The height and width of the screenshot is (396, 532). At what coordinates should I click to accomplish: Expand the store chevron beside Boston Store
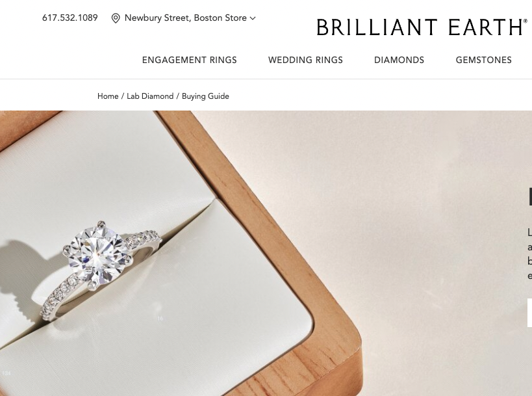(253, 18)
